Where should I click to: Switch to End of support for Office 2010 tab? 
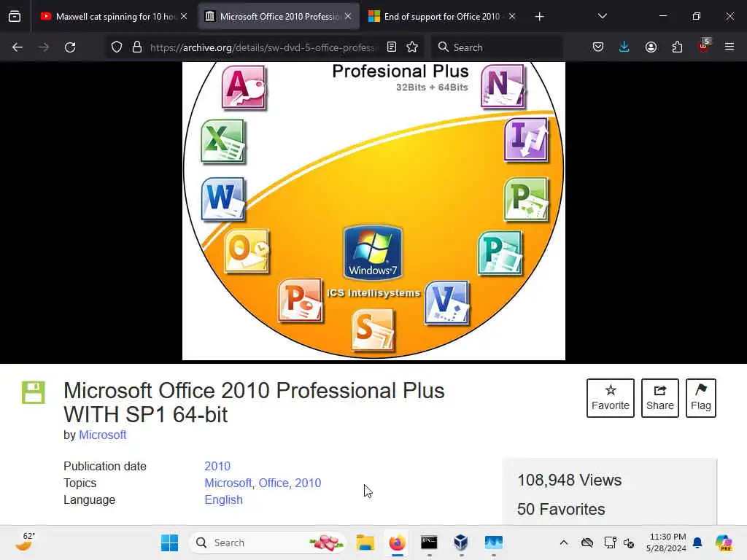[x=442, y=17]
